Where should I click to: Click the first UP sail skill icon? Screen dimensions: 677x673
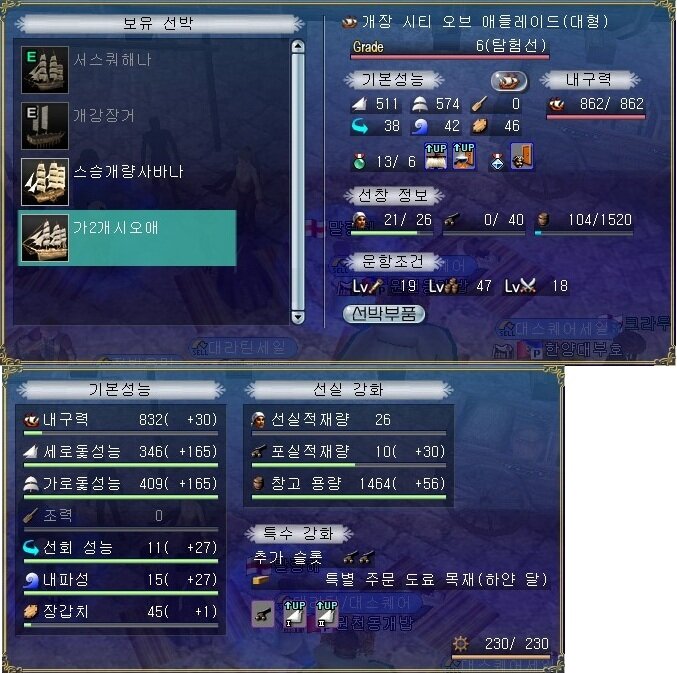click(436, 156)
